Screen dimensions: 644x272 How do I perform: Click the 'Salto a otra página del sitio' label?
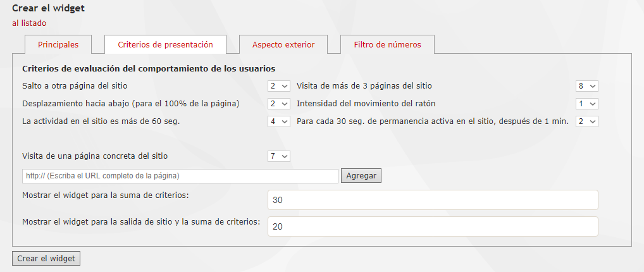pos(75,86)
